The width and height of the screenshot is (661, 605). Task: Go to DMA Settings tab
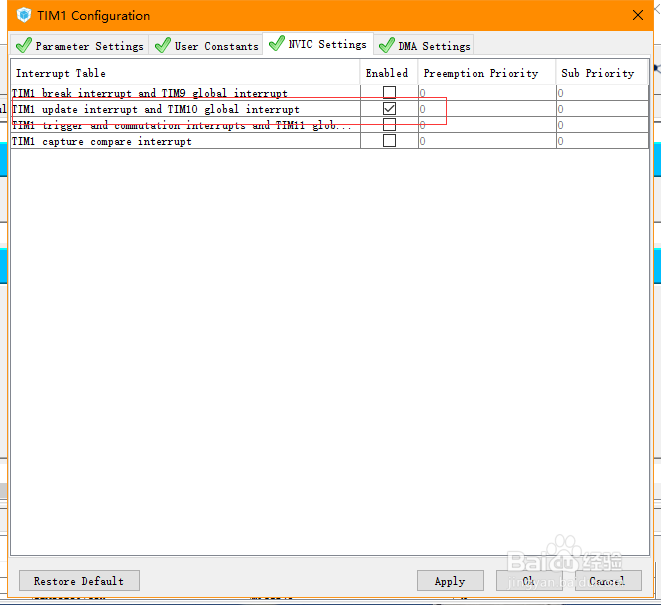pos(424,46)
